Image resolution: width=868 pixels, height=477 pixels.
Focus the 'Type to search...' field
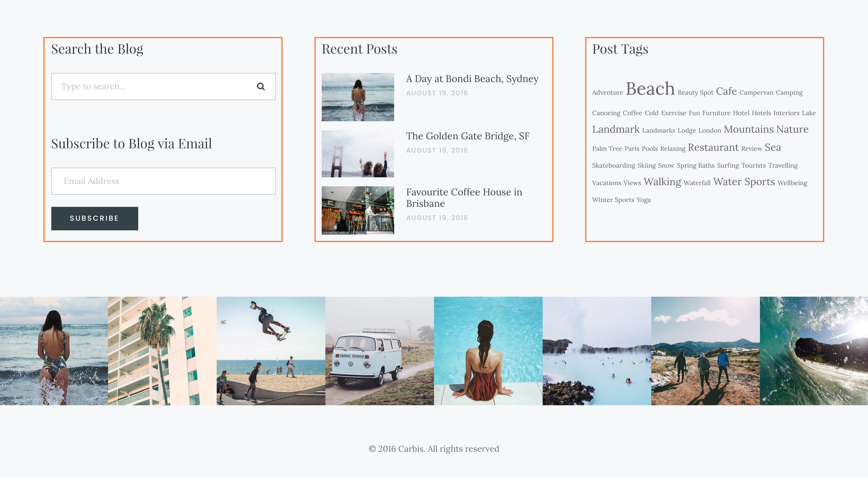[x=163, y=87]
